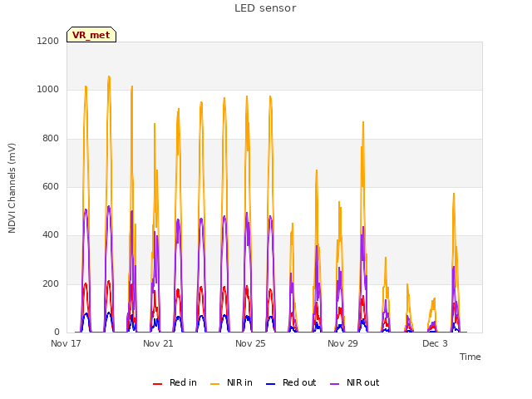The image size is (532, 399).
Task: Click the Nov 21 x-axis label
Action: click(x=158, y=343)
